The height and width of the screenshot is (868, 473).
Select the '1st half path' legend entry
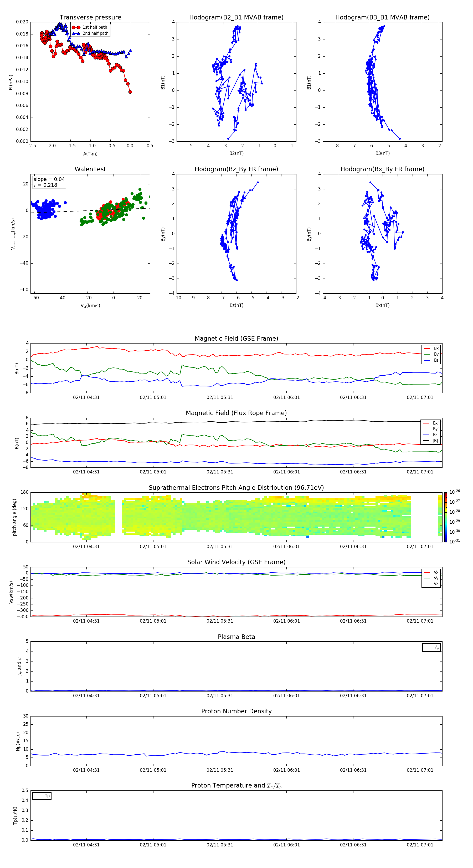point(90,27)
